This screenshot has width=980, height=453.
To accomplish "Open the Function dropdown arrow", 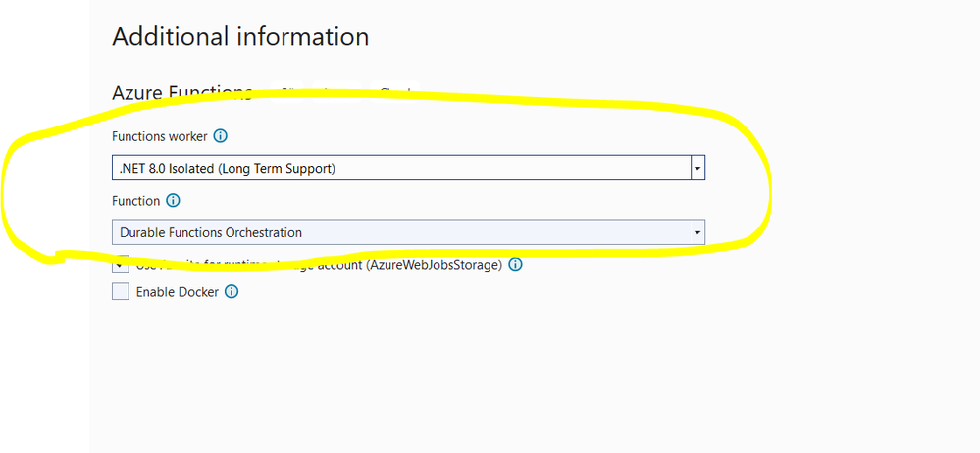I will pyautogui.click(x=697, y=233).
